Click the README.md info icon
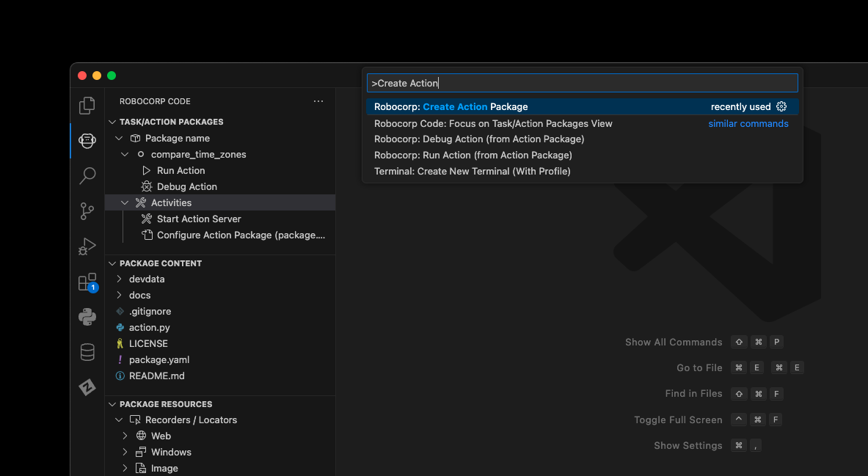 (x=120, y=376)
